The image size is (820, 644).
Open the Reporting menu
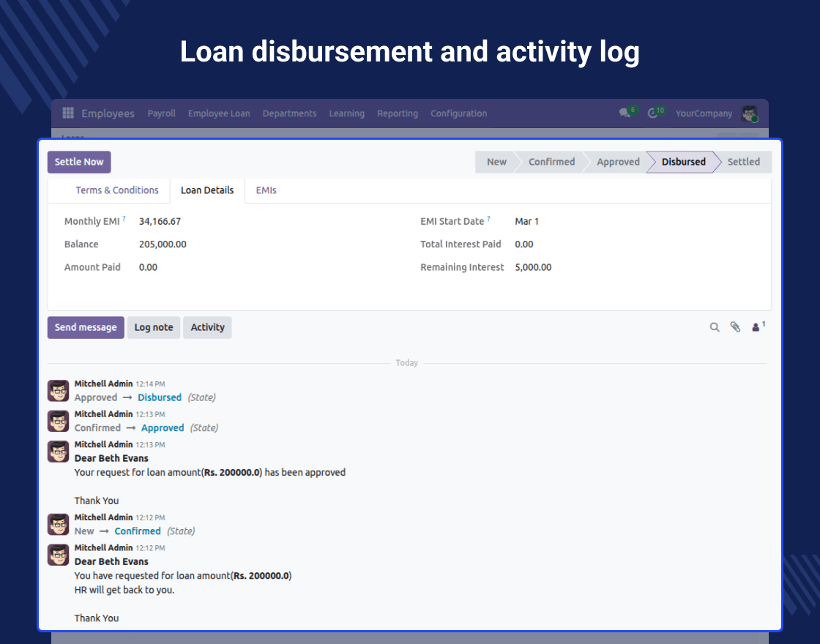[x=398, y=113]
